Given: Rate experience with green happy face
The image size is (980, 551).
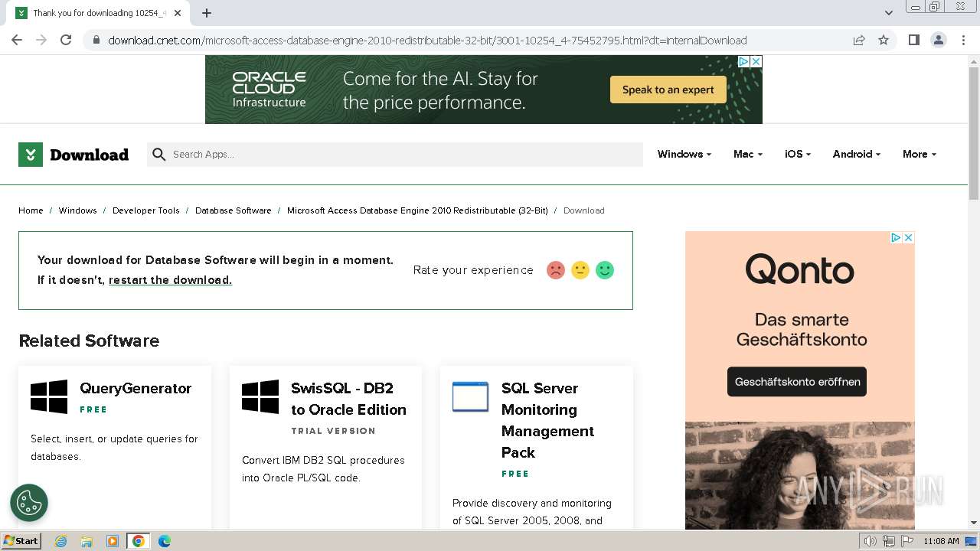Looking at the screenshot, I should [605, 270].
